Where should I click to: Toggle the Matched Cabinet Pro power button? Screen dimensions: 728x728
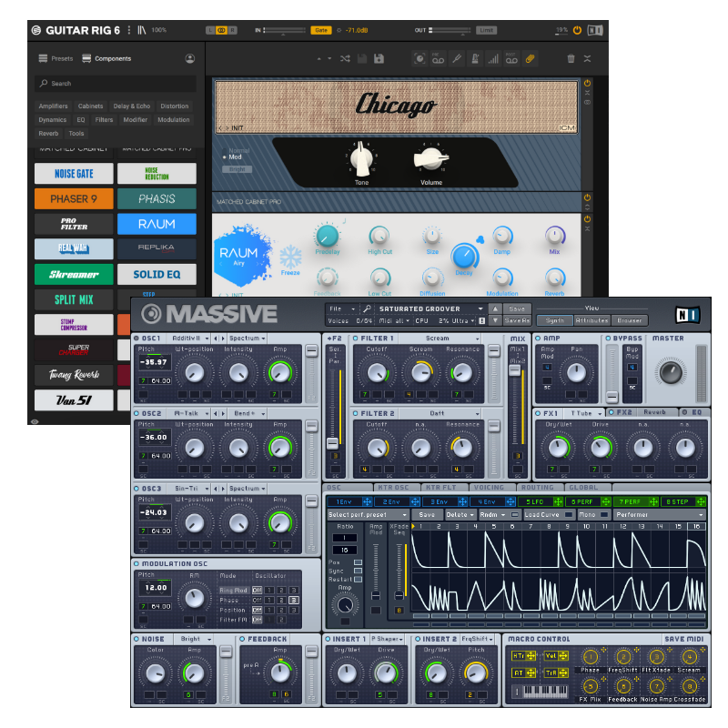coord(587,197)
